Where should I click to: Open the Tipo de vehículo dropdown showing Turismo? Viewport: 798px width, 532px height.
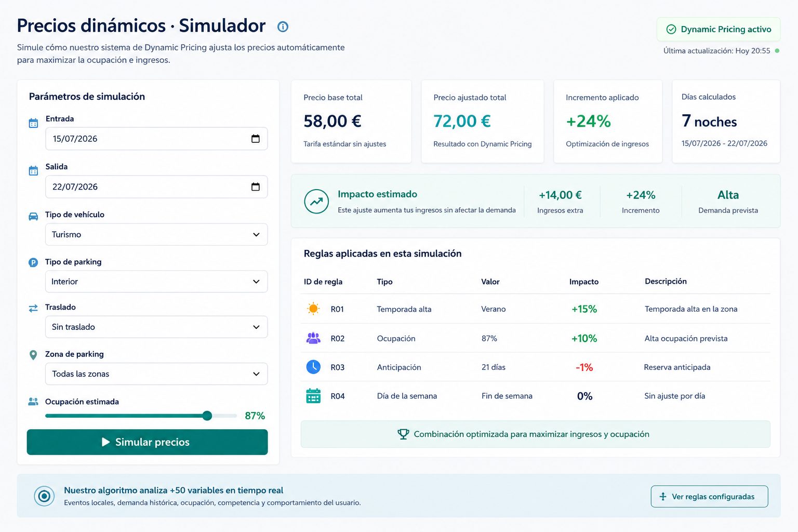(156, 234)
